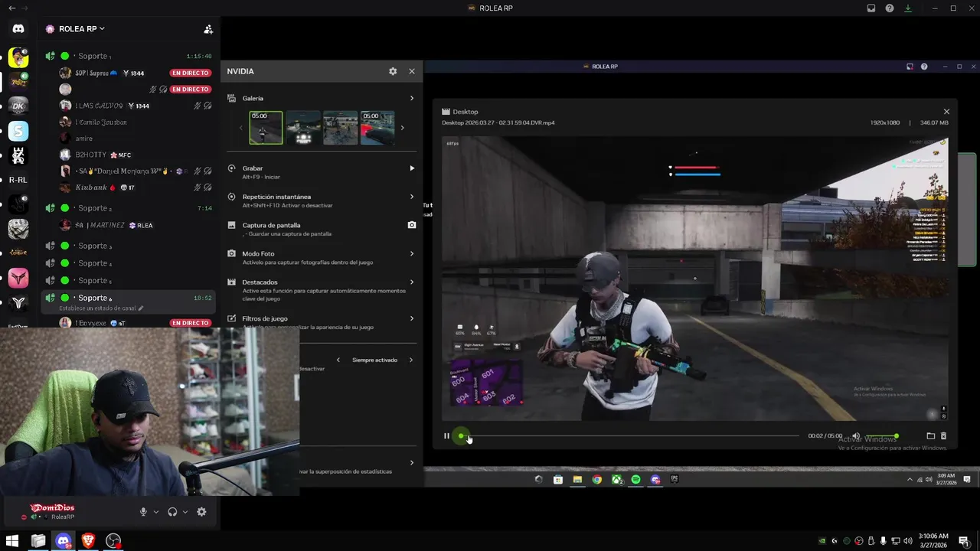
Task: Open Windows Start menu
Action: [x=12, y=541]
